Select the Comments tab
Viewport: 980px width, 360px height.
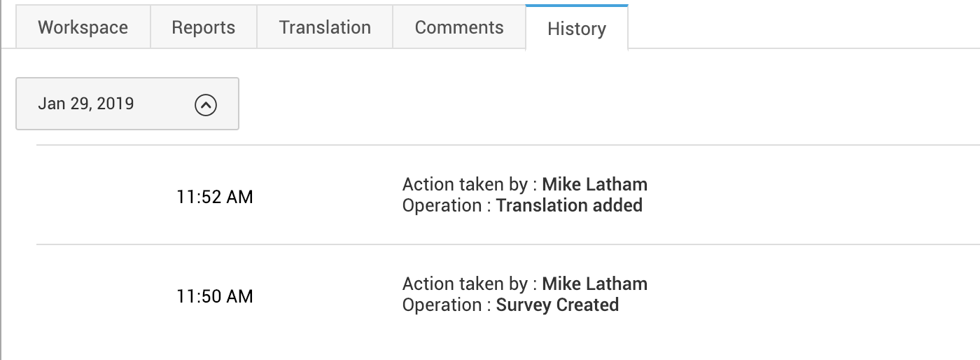459,27
